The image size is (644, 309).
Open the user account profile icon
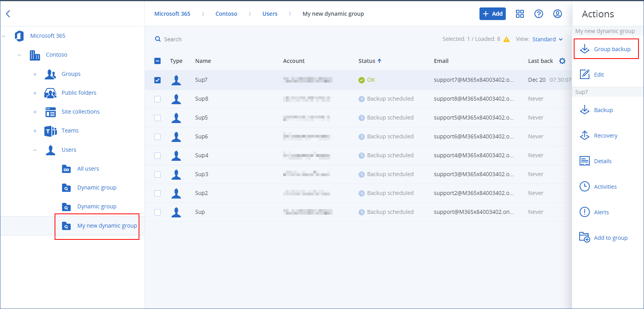[x=557, y=14]
